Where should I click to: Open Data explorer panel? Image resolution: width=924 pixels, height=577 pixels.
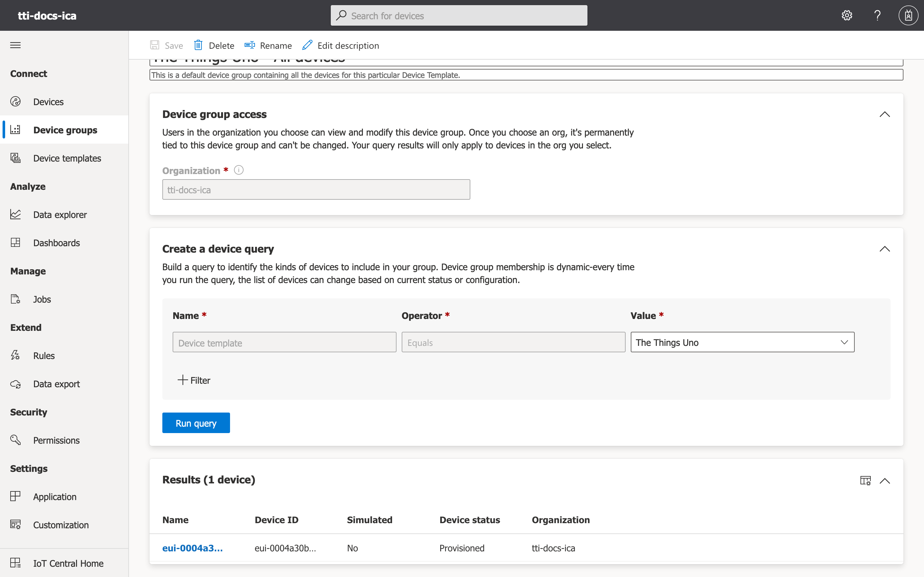[59, 214]
